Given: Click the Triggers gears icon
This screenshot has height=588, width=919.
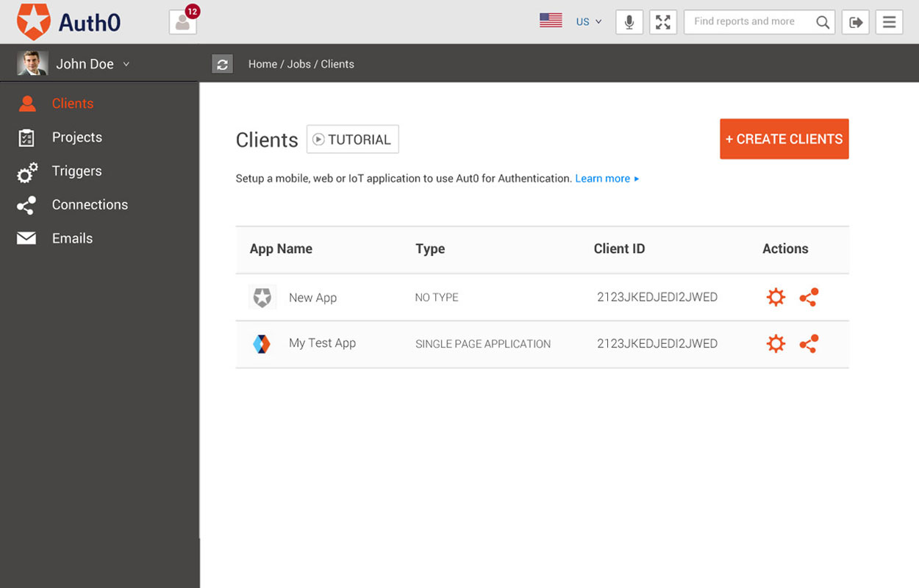Looking at the screenshot, I should pos(27,172).
